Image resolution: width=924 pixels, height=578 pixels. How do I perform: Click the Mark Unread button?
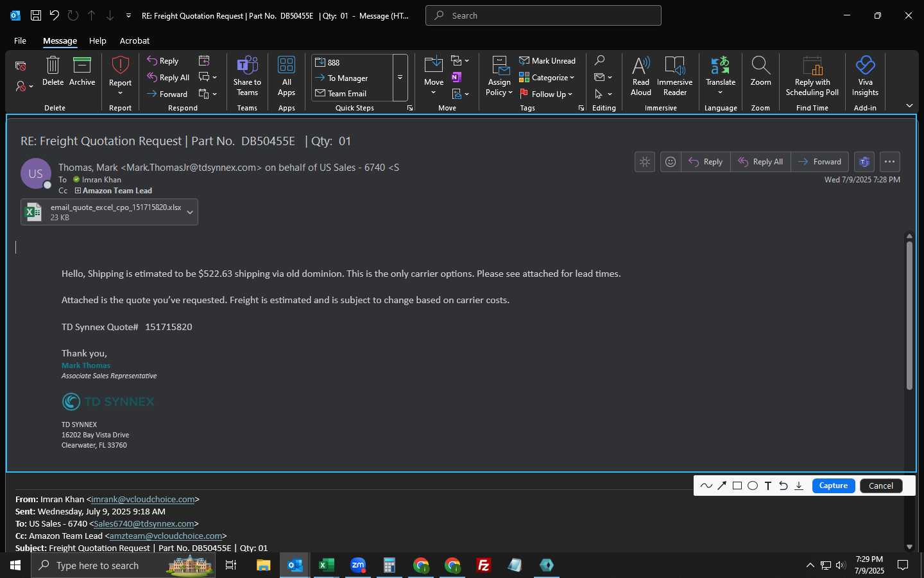(x=547, y=60)
